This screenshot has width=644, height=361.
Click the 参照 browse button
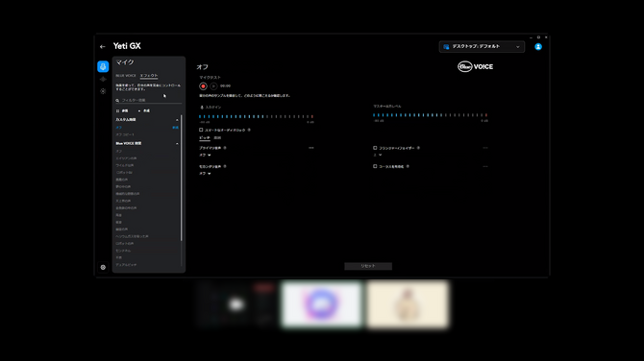point(122,110)
